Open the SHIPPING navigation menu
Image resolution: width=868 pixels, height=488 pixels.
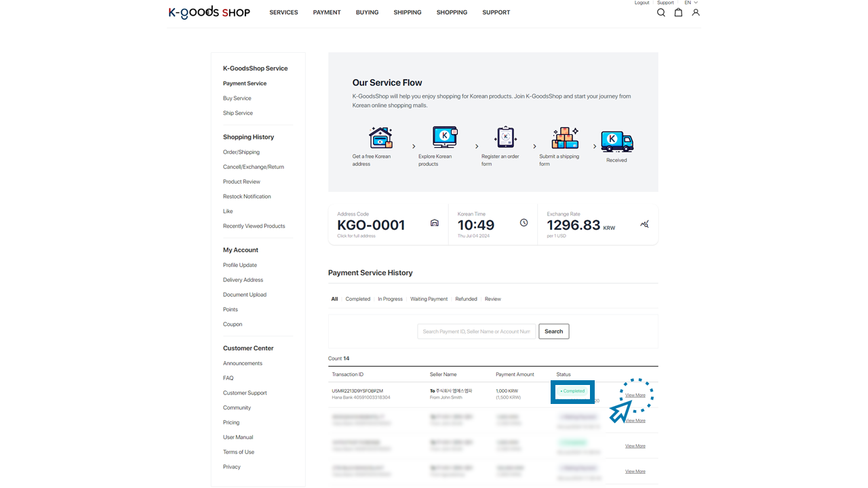[408, 12]
